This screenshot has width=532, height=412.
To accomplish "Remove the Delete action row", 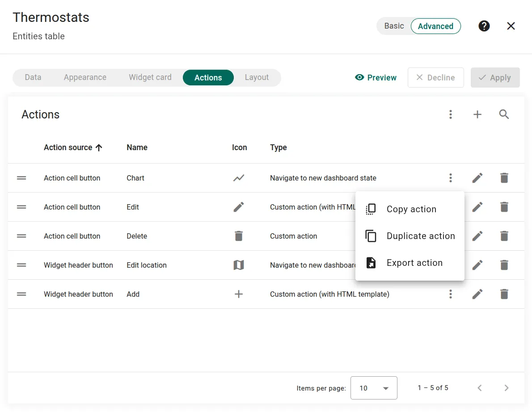I will point(504,236).
